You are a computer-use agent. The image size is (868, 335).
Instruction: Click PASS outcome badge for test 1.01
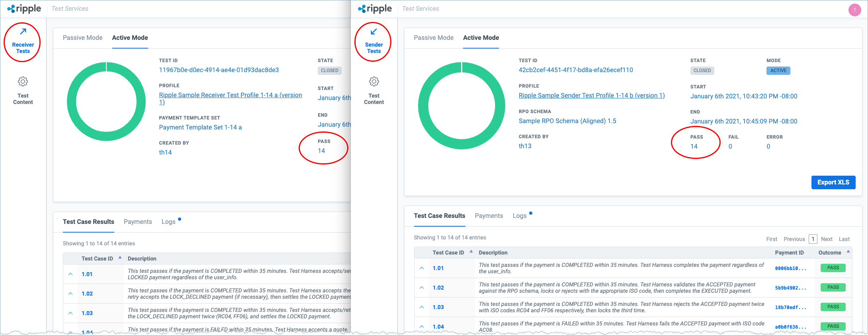tap(833, 268)
